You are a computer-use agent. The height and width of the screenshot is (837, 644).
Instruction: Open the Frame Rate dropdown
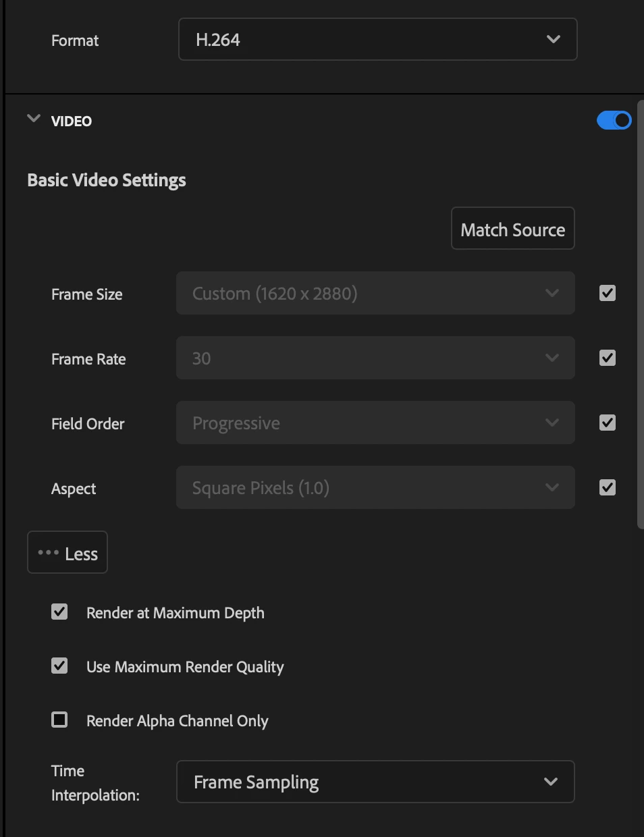[x=375, y=358]
